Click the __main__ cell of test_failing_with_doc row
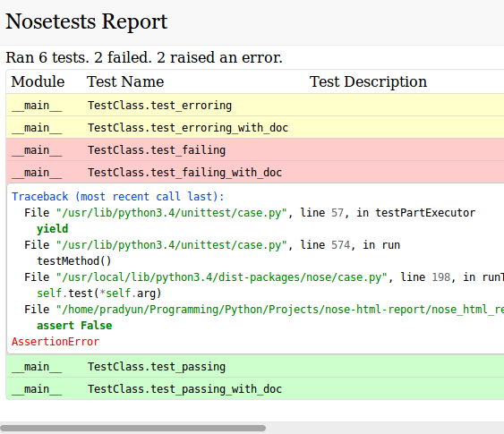The width and height of the screenshot is (504, 434). (x=37, y=173)
